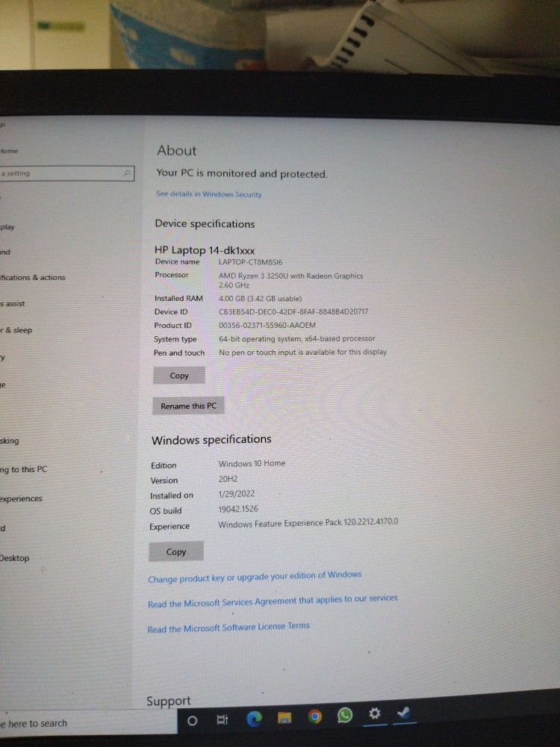Open Notifications & actions page
This screenshot has width=560, height=747.
click(x=32, y=277)
